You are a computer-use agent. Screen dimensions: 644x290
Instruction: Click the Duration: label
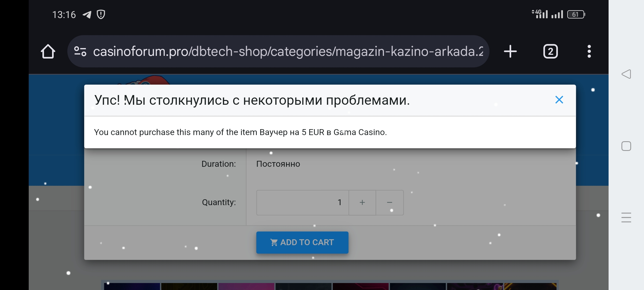(x=219, y=164)
